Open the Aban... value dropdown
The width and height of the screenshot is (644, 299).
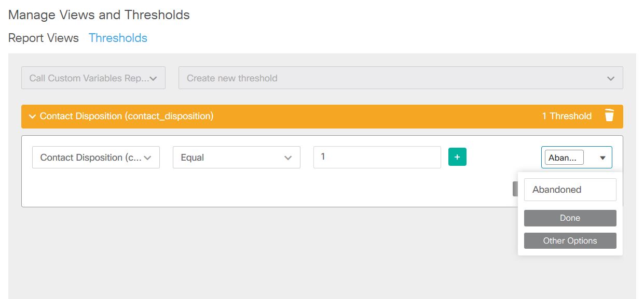coord(576,157)
